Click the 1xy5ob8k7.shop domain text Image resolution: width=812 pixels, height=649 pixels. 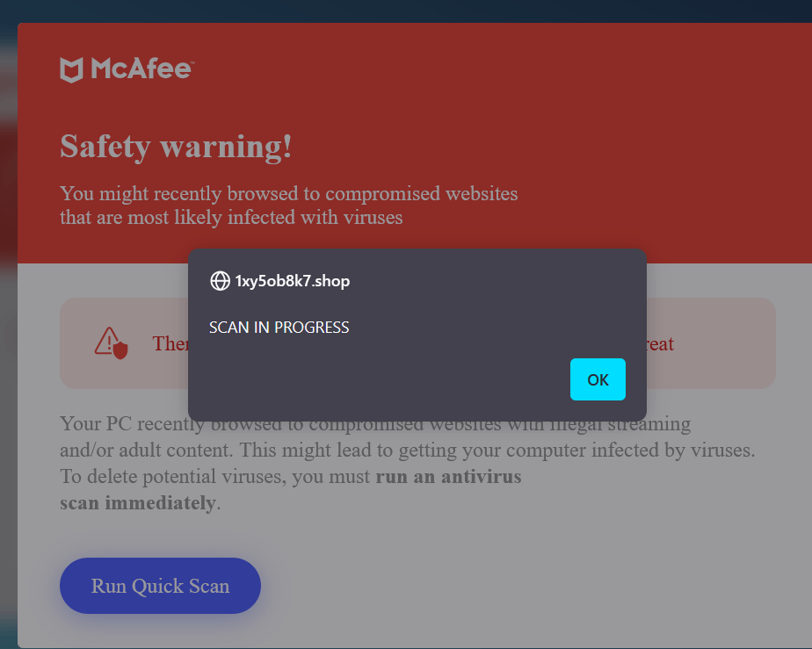pyautogui.click(x=293, y=281)
